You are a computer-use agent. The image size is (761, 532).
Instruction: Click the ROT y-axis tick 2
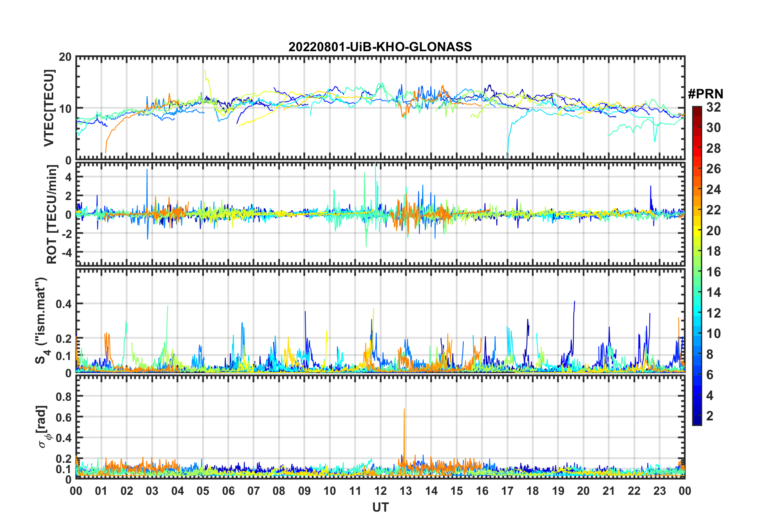tap(69, 196)
